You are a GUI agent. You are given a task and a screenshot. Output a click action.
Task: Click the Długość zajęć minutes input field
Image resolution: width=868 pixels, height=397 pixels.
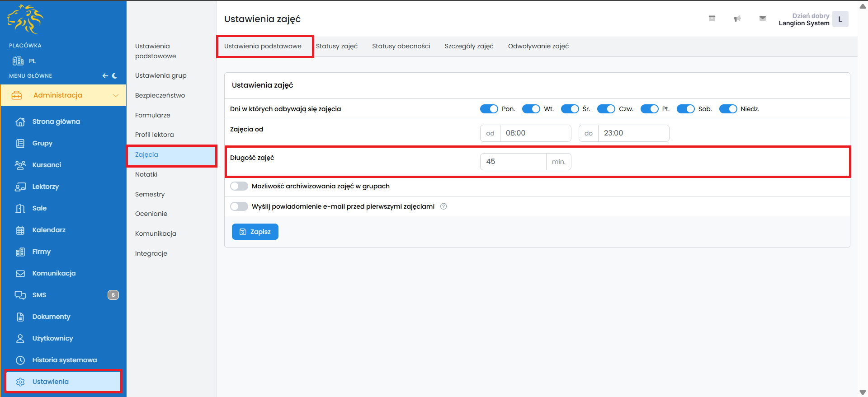[x=513, y=162]
